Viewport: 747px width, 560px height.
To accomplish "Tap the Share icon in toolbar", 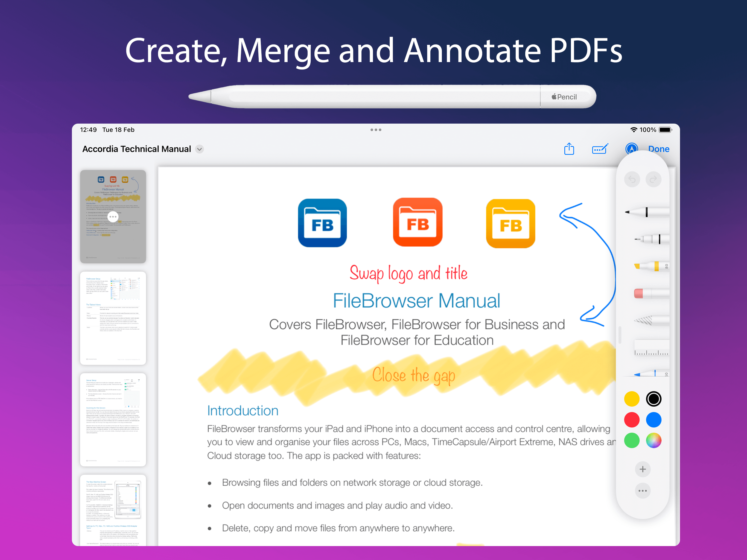I will pos(569,149).
